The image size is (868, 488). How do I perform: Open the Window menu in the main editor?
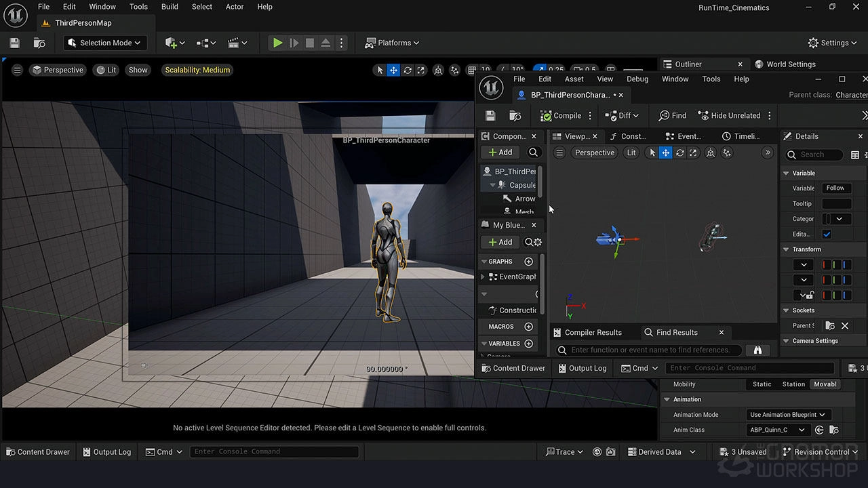(x=102, y=6)
